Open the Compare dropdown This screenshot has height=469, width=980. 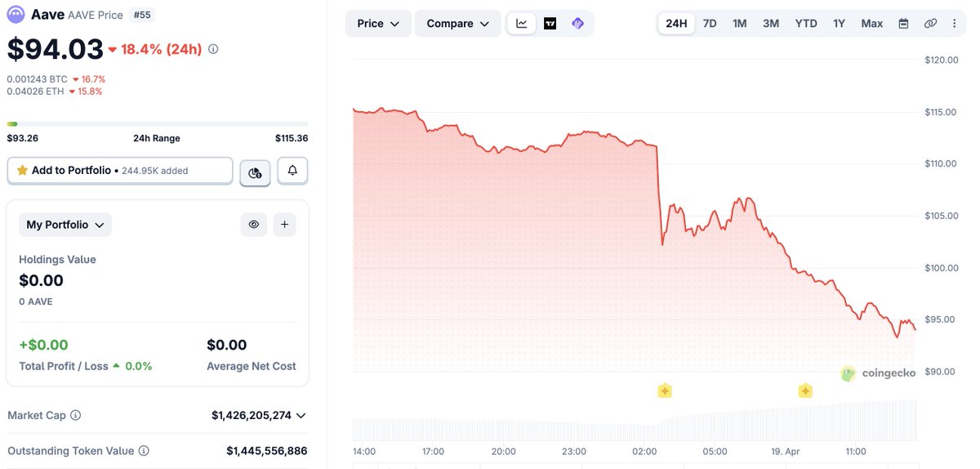(x=457, y=24)
